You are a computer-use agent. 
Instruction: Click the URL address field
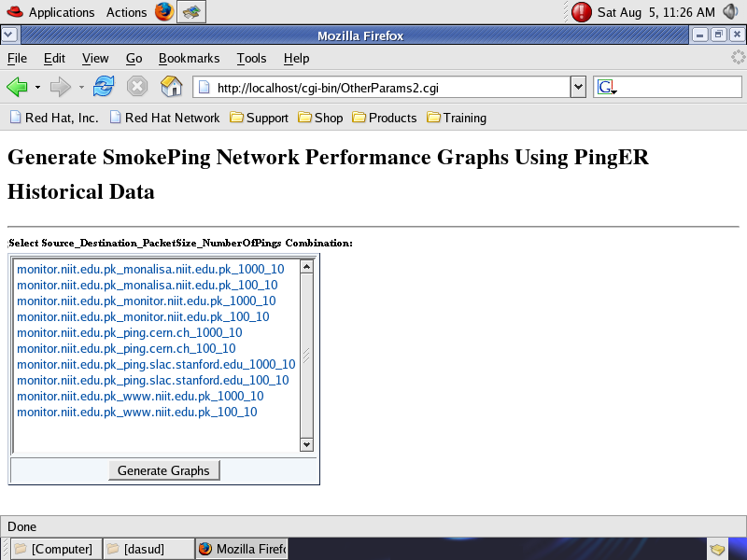pos(383,88)
